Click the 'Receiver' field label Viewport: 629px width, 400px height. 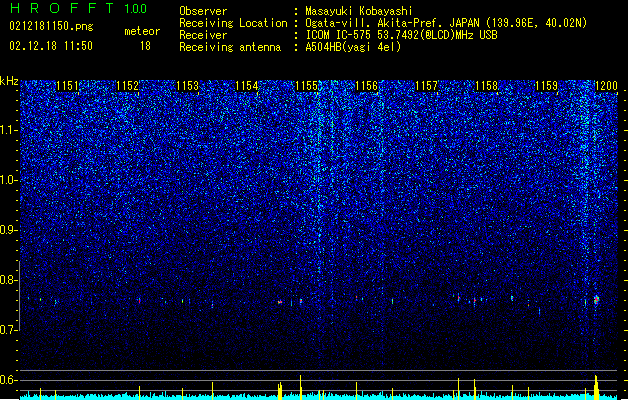(203, 35)
